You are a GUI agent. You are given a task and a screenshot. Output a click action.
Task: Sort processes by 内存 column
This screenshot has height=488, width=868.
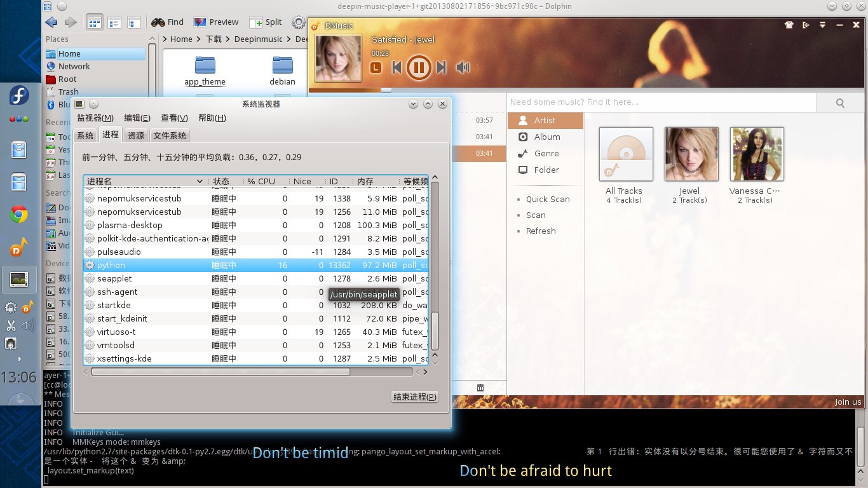[376, 182]
